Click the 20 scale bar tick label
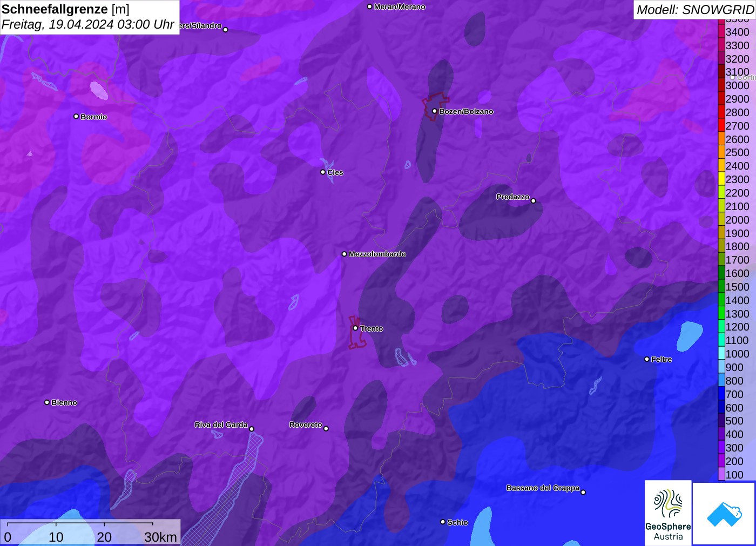756x546 pixels. point(104,537)
